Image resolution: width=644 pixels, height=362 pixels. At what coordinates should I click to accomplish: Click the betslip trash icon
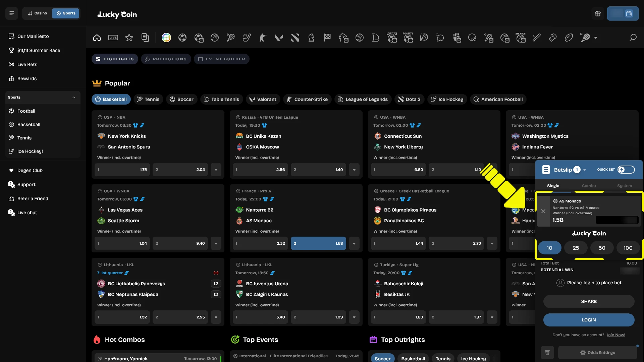tap(547, 353)
